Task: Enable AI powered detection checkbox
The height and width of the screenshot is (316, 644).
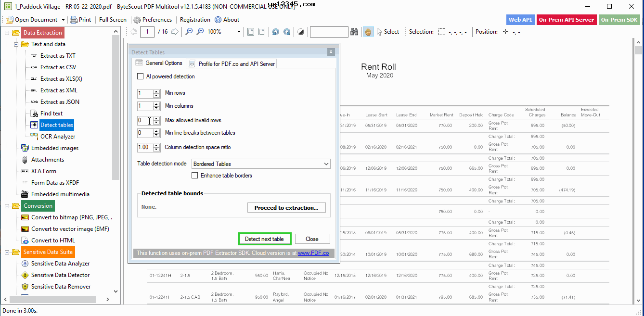Action: click(141, 76)
